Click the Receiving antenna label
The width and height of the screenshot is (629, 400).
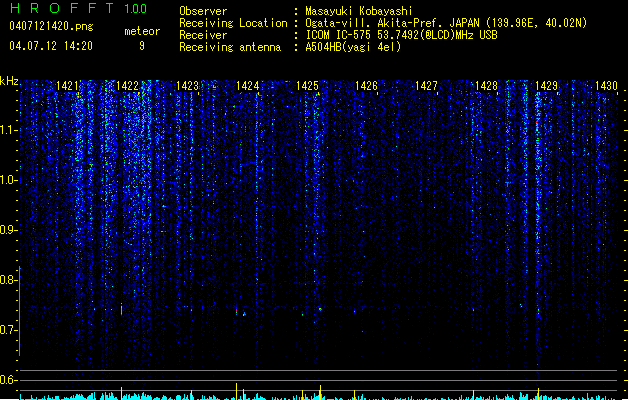230,47
